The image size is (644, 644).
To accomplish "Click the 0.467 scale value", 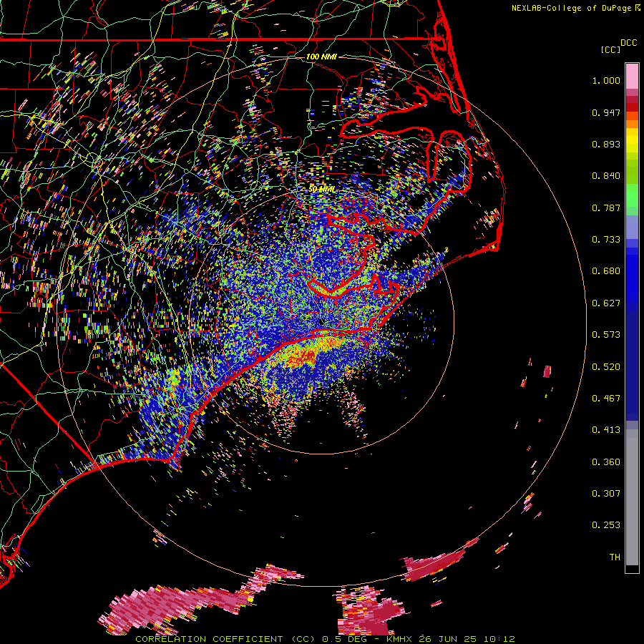I will click(x=606, y=399).
